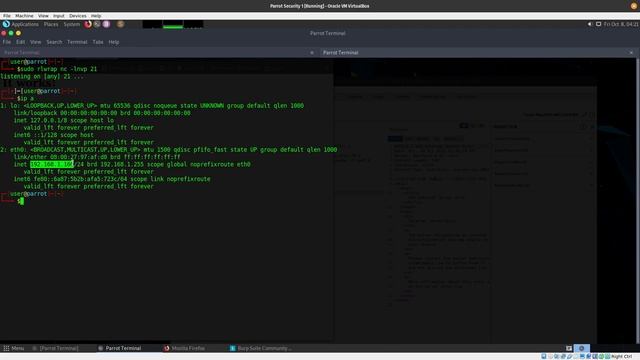640x360 pixels.
Task: Click the Parrot logo icon in panel
Action: tap(6, 24)
